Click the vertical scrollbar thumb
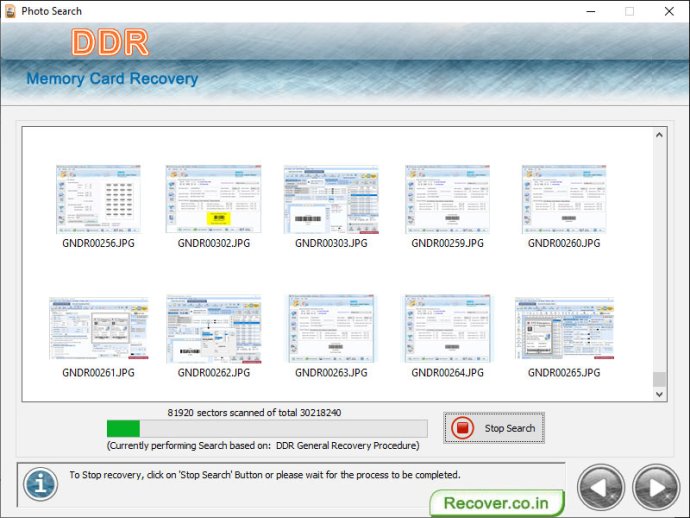 (x=659, y=379)
